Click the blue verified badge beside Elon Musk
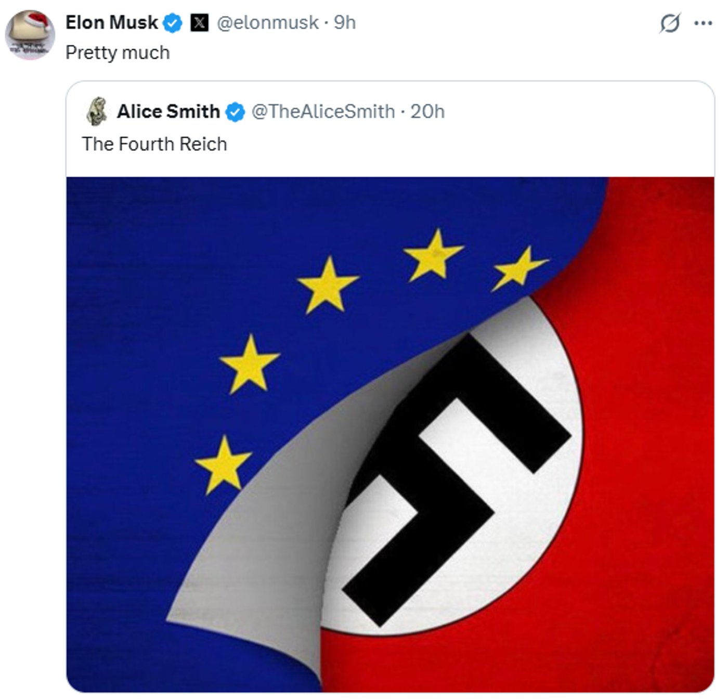The width and height of the screenshot is (728, 700). (x=173, y=23)
